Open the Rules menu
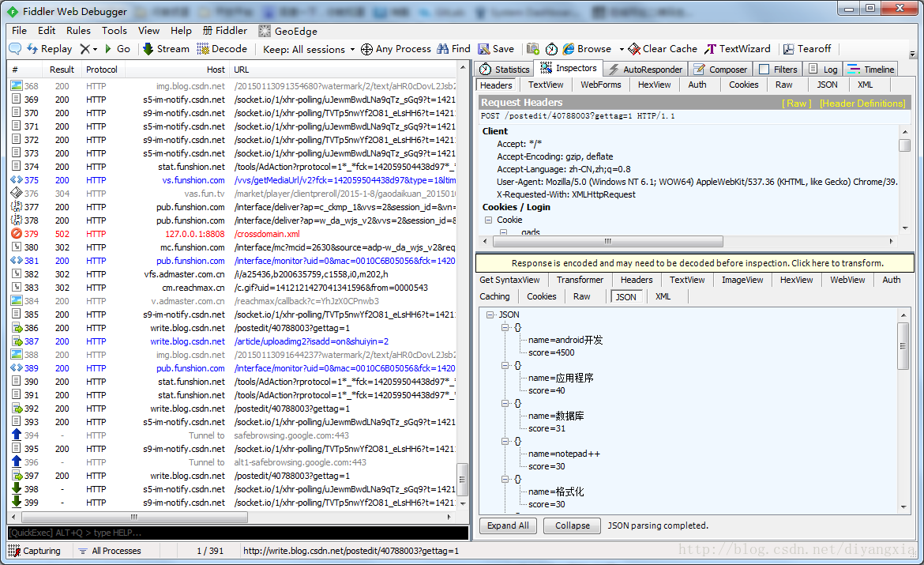The image size is (924, 565). click(x=78, y=31)
